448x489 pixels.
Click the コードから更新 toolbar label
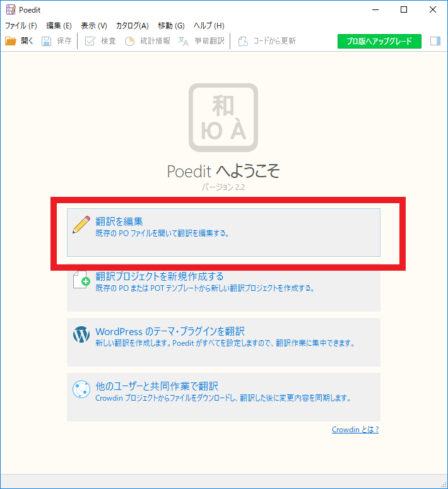[x=274, y=41]
